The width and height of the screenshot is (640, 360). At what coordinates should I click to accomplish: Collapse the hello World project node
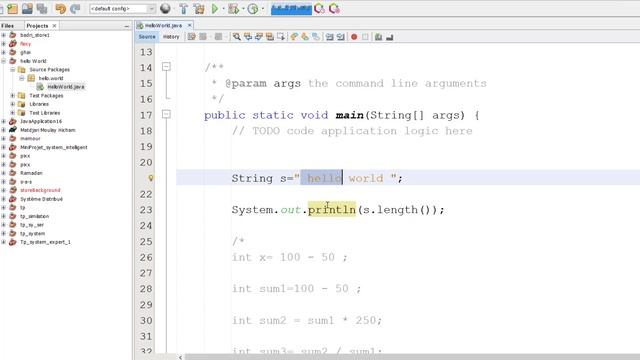3,61
